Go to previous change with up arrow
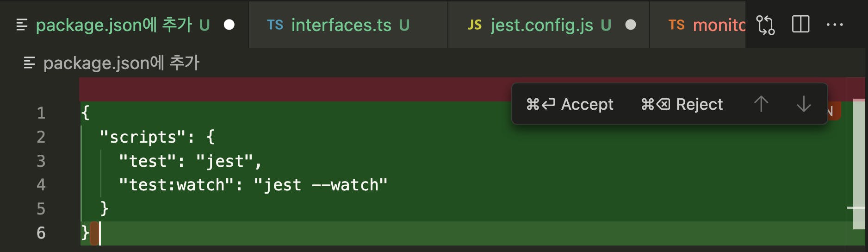Image resolution: width=868 pixels, height=252 pixels. click(x=761, y=104)
